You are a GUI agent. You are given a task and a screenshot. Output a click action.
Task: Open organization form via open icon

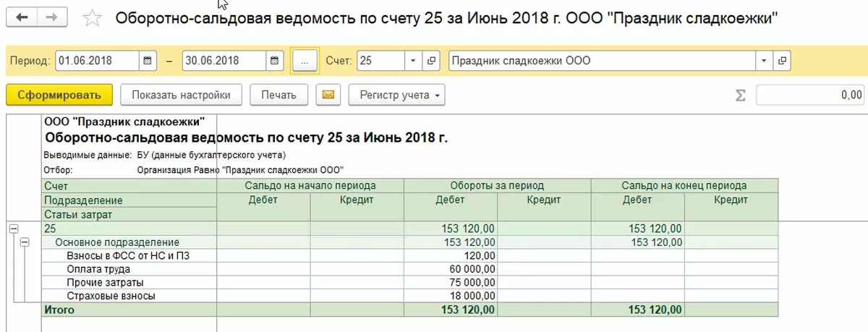[x=782, y=61]
